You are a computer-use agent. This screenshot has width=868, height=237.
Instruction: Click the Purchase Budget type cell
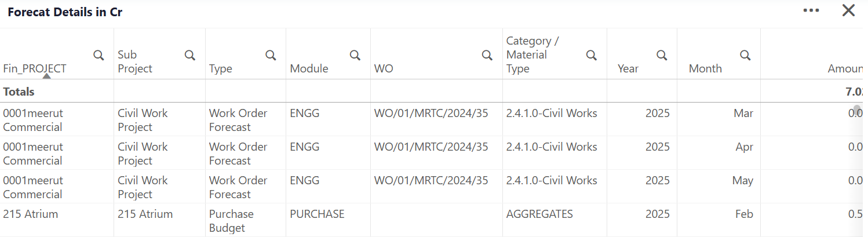point(231,221)
